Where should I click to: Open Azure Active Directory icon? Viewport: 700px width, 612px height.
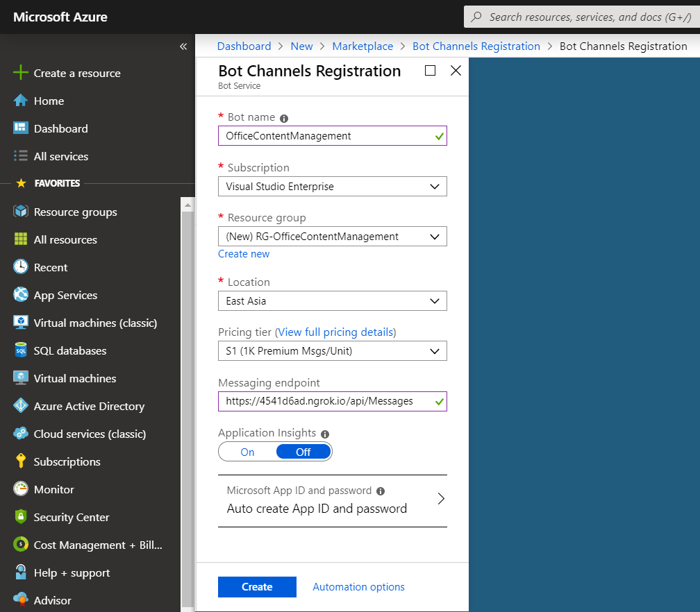pos(21,406)
